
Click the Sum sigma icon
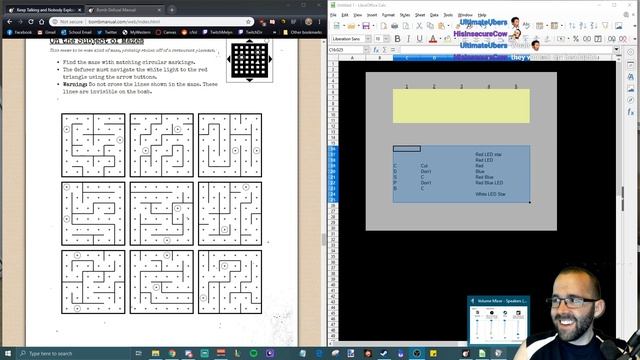click(384, 50)
